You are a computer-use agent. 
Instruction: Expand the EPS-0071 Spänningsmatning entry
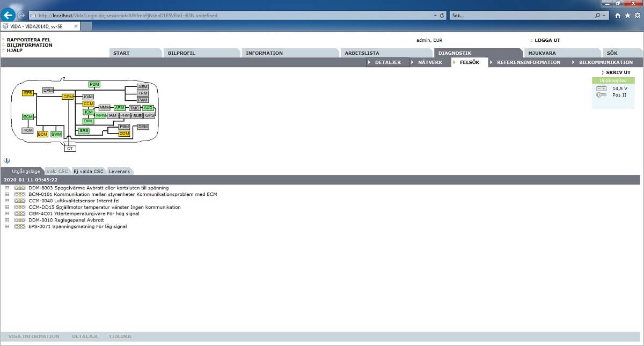tap(7, 227)
